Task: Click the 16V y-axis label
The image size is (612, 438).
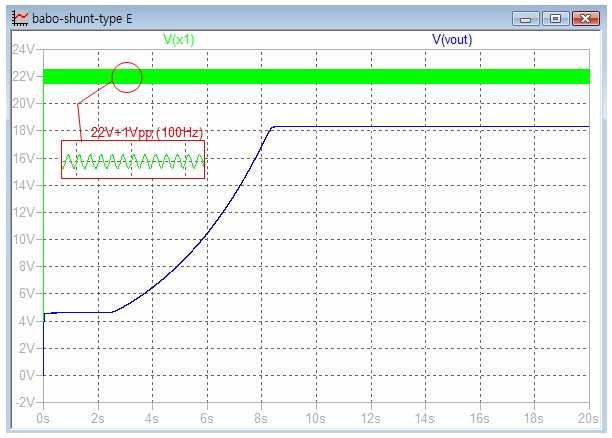Action: tap(23, 158)
